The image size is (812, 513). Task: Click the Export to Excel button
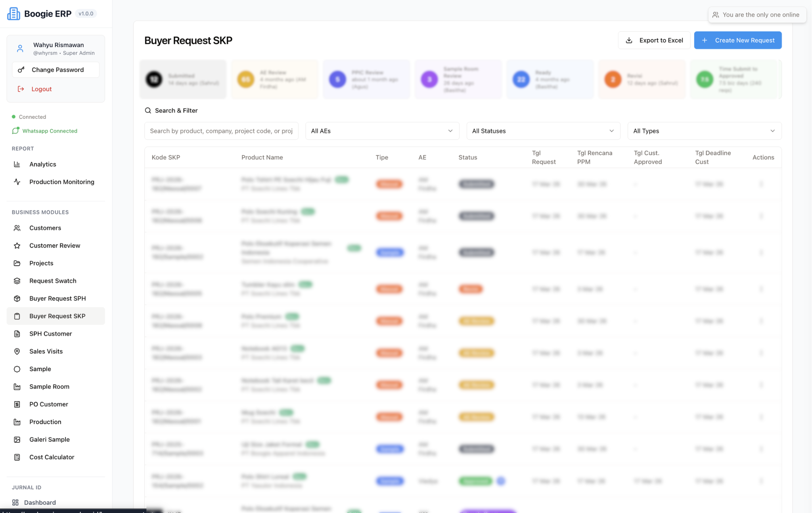654,40
